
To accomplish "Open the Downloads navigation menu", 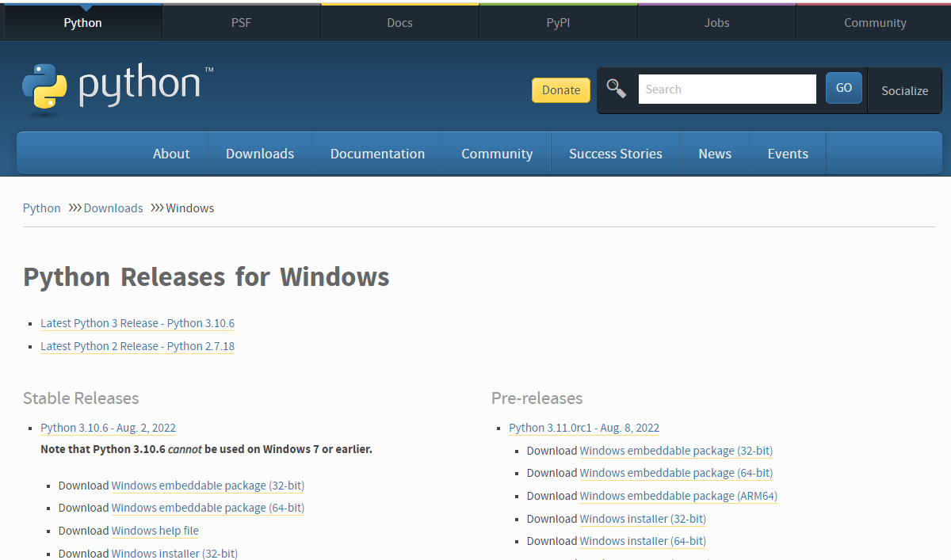I will [260, 154].
